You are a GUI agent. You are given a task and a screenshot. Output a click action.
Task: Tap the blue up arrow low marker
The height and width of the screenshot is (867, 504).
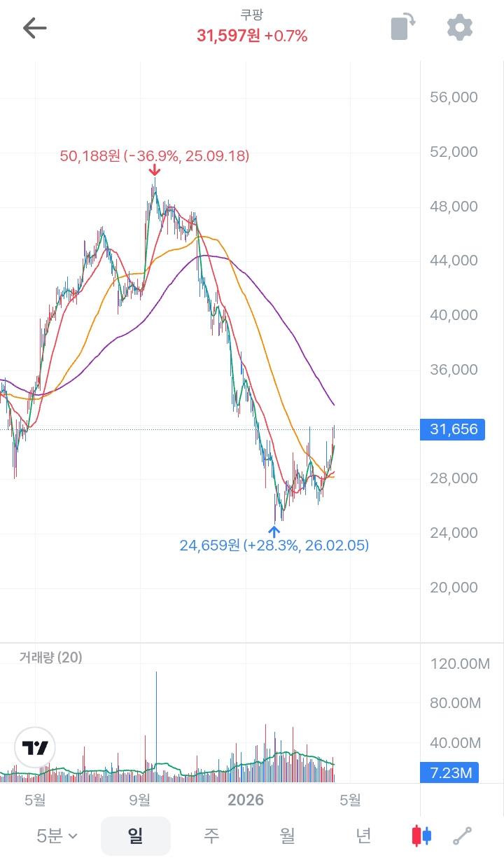pyautogui.click(x=274, y=530)
